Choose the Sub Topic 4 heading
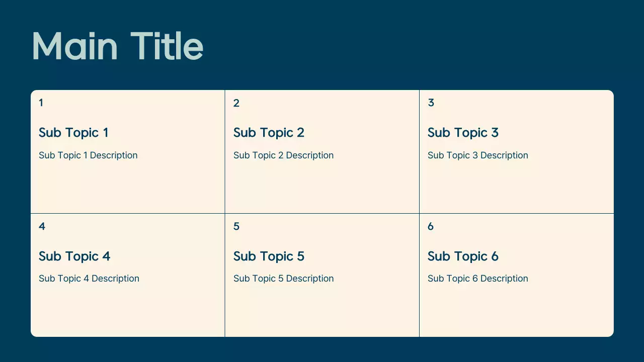 (x=74, y=256)
